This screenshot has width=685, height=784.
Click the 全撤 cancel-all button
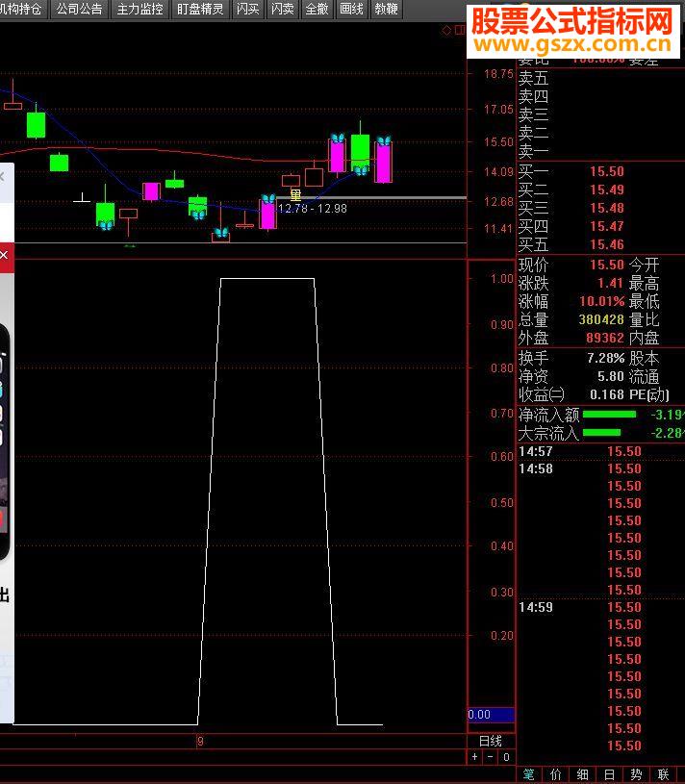[317, 9]
